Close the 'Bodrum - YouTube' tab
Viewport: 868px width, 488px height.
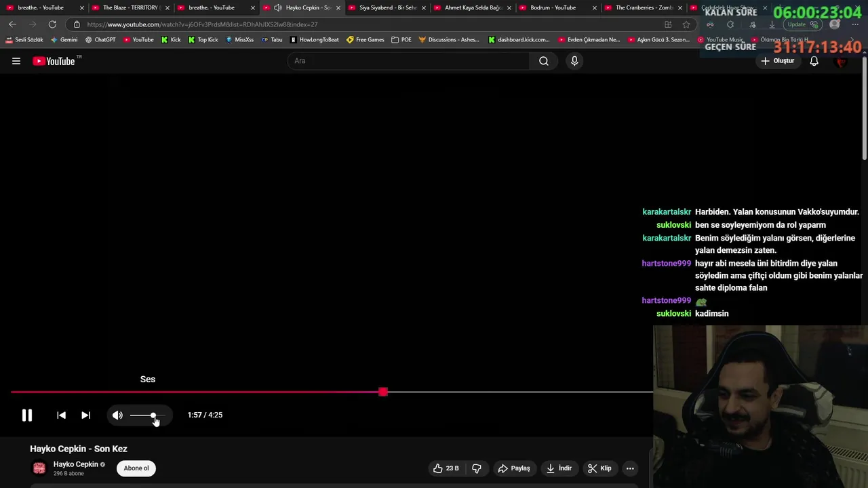pyautogui.click(x=595, y=7)
